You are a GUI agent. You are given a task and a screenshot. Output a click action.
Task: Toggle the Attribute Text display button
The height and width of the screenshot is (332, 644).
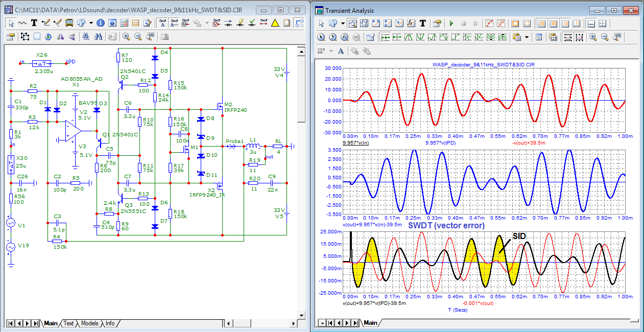pyautogui.click(x=162, y=23)
